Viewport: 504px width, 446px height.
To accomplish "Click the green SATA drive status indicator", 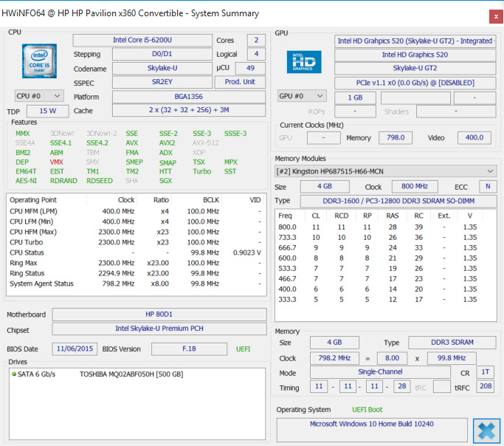I will coord(14,374).
